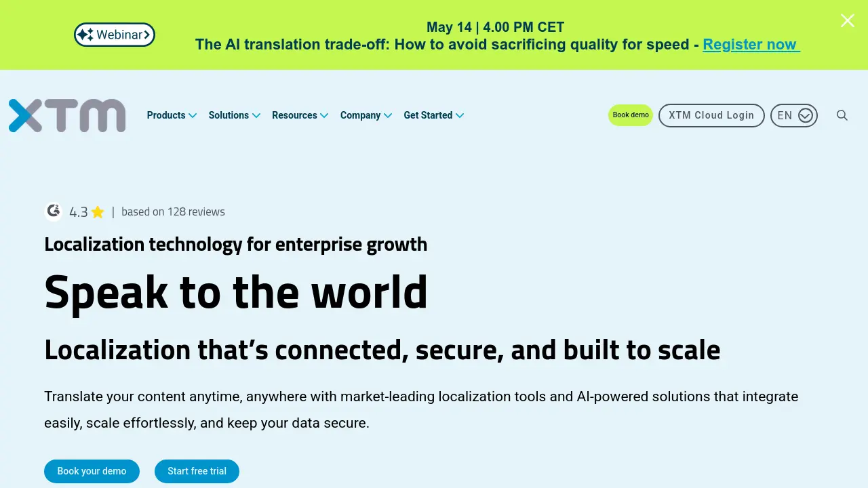Open the search magnifier icon
The height and width of the screenshot is (488, 868).
[842, 115]
